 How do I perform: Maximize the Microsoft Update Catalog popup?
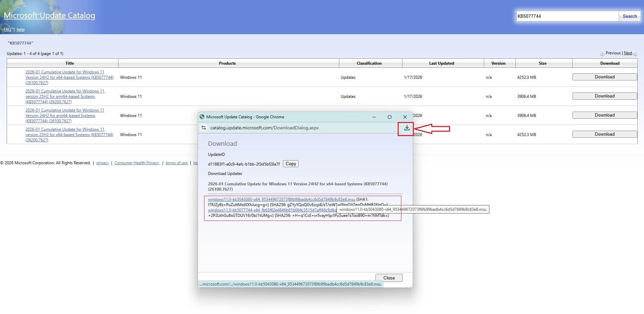pos(389,117)
